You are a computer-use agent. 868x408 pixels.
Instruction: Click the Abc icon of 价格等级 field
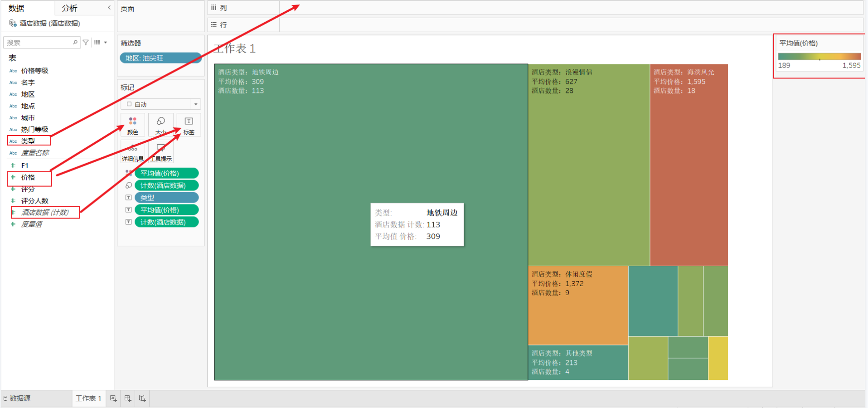(x=13, y=71)
